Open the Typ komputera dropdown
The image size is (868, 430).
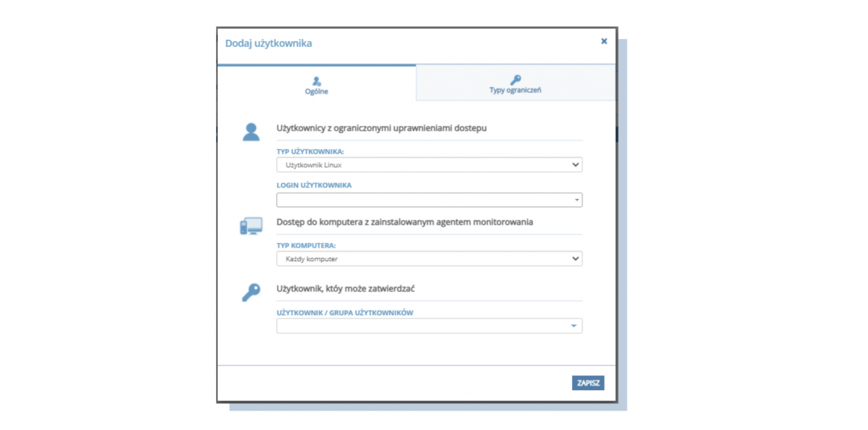point(429,258)
